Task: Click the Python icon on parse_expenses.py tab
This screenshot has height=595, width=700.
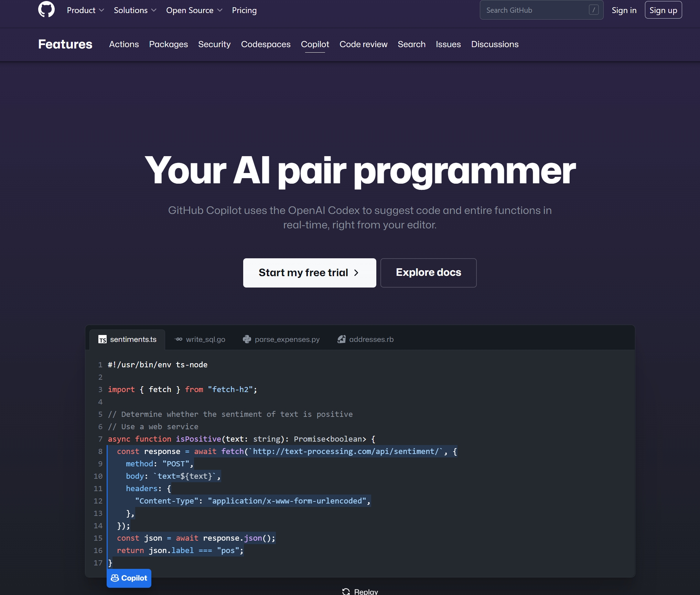Action: point(247,339)
